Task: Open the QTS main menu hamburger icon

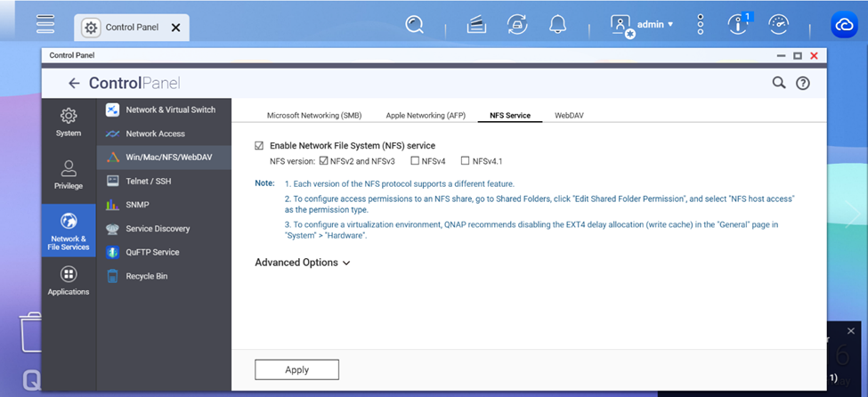Action: [x=45, y=24]
